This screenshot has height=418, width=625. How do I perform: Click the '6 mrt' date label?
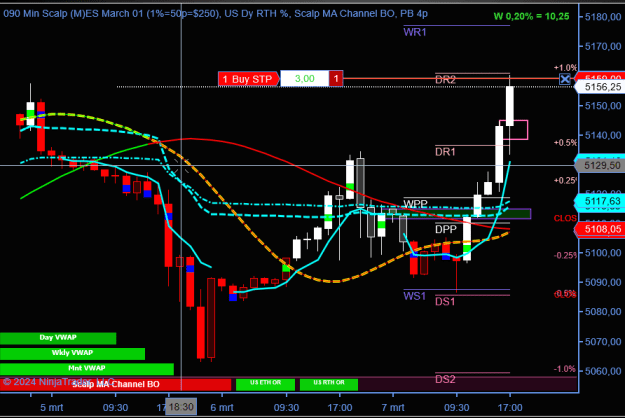coord(222,408)
